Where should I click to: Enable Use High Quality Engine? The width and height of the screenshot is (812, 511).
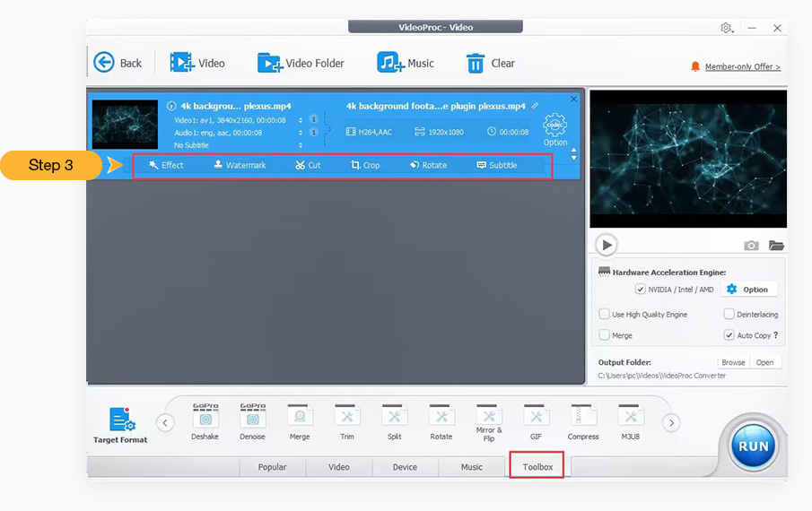(605, 315)
